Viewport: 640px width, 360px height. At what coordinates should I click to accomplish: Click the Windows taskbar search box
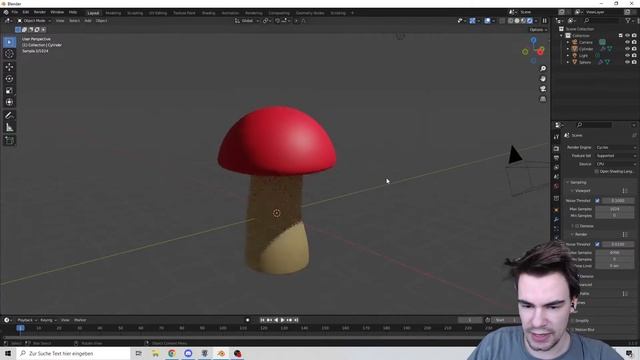tap(73, 353)
